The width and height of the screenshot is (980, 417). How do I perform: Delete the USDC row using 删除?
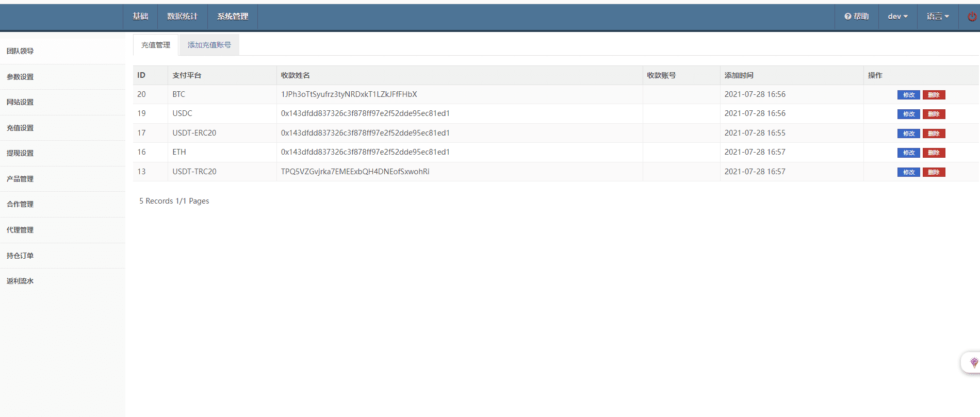[934, 114]
